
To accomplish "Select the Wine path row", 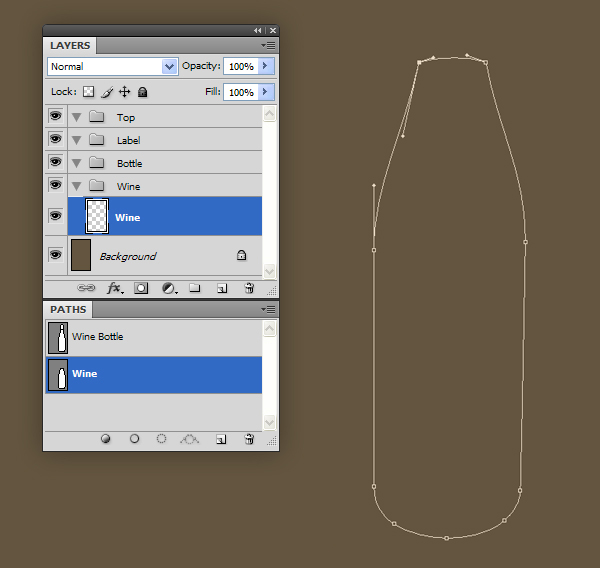I will point(154,375).
